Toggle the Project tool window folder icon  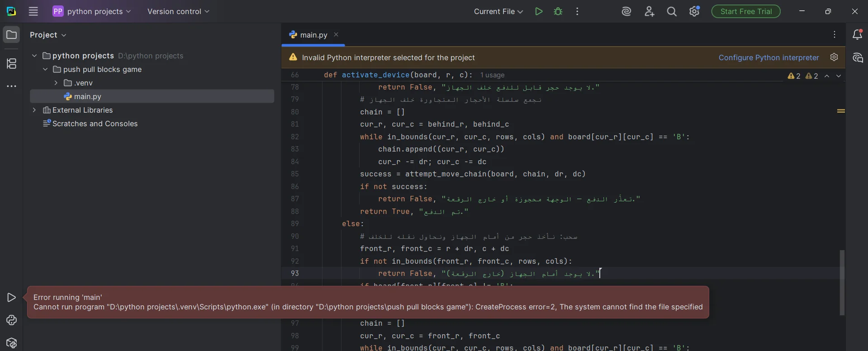point(11,34)
